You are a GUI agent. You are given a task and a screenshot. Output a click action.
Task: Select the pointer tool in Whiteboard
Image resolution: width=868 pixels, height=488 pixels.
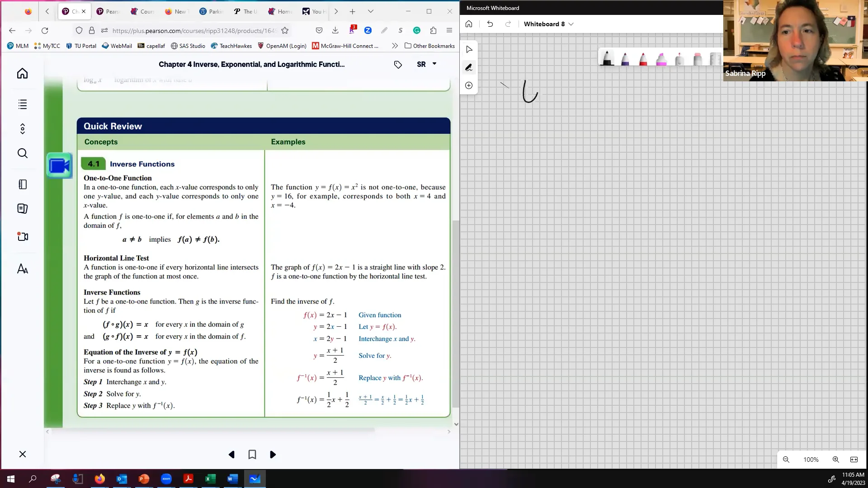469,49
